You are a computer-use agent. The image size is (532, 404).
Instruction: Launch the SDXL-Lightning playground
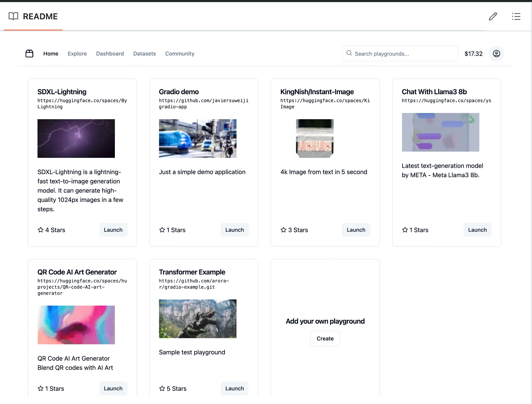[x=113, y=230]
